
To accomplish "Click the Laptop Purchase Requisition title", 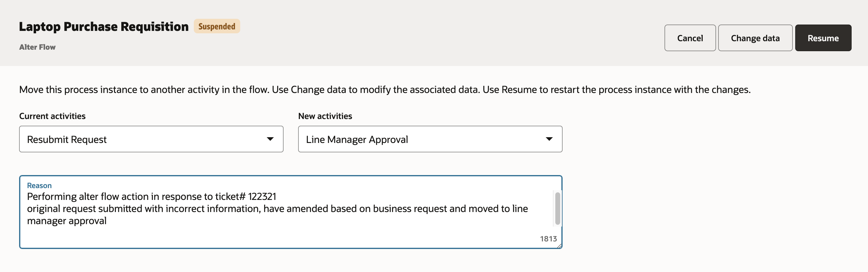I will pyautogui.click(x=104, y=27).
